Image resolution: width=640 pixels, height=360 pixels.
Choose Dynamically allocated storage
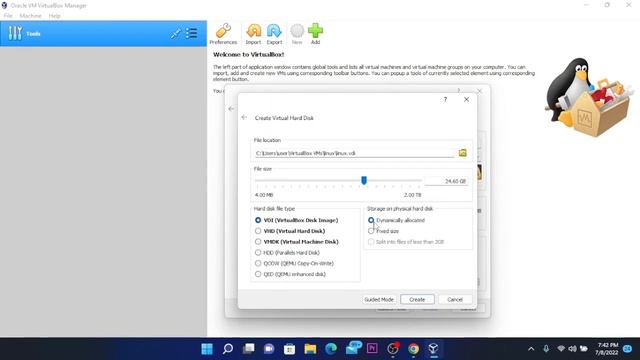coord(396,220)
